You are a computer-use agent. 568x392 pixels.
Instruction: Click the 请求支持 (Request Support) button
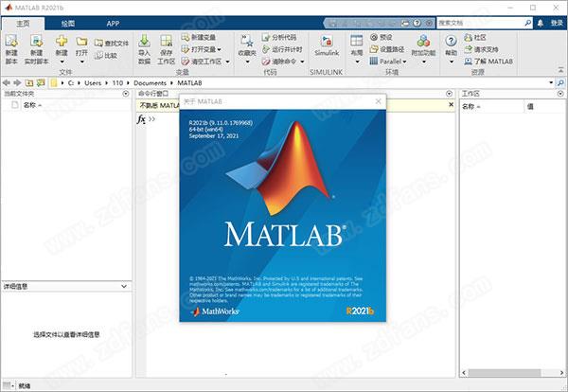point(481,49)
